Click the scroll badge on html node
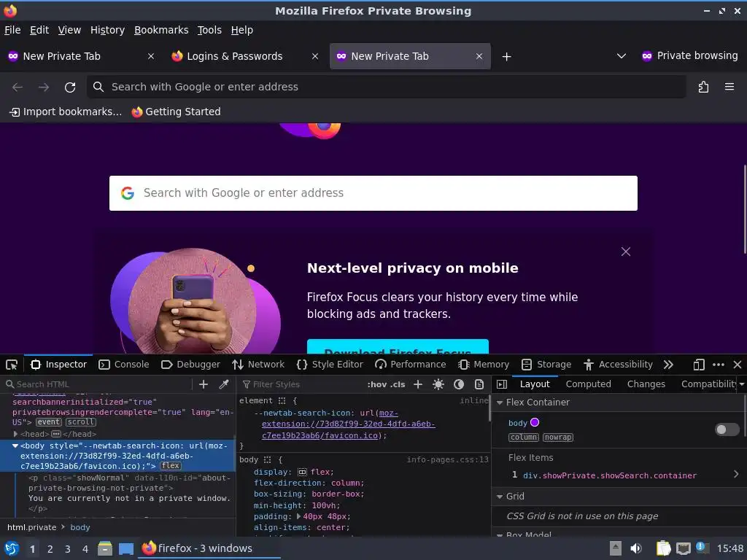 click(80, 422)
